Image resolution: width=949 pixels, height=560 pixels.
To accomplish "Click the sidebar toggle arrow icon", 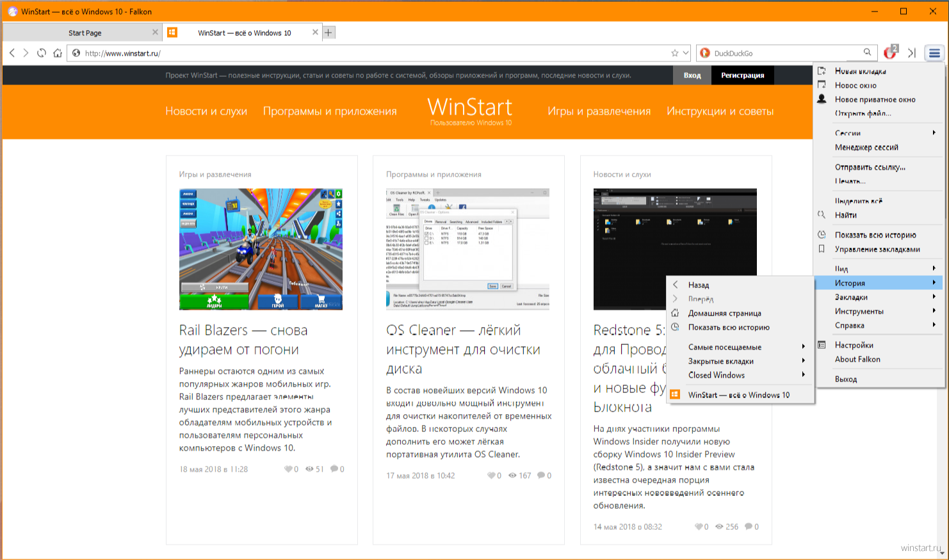I will 912,53.
